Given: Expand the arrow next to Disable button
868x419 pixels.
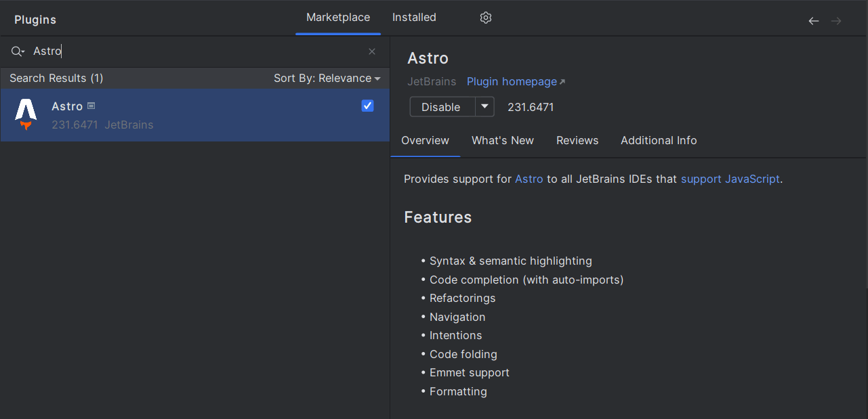Looking at the screenshot, I should click(484, 107).
